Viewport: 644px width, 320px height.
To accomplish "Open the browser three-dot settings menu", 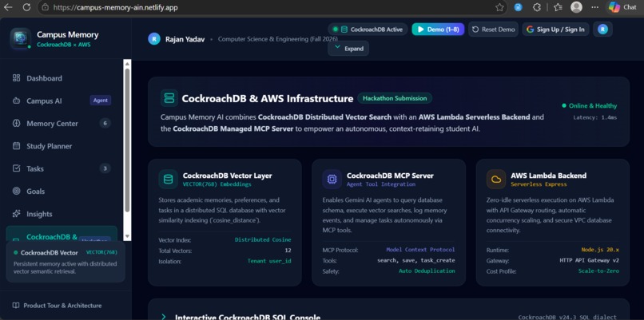I will (594, 7).
